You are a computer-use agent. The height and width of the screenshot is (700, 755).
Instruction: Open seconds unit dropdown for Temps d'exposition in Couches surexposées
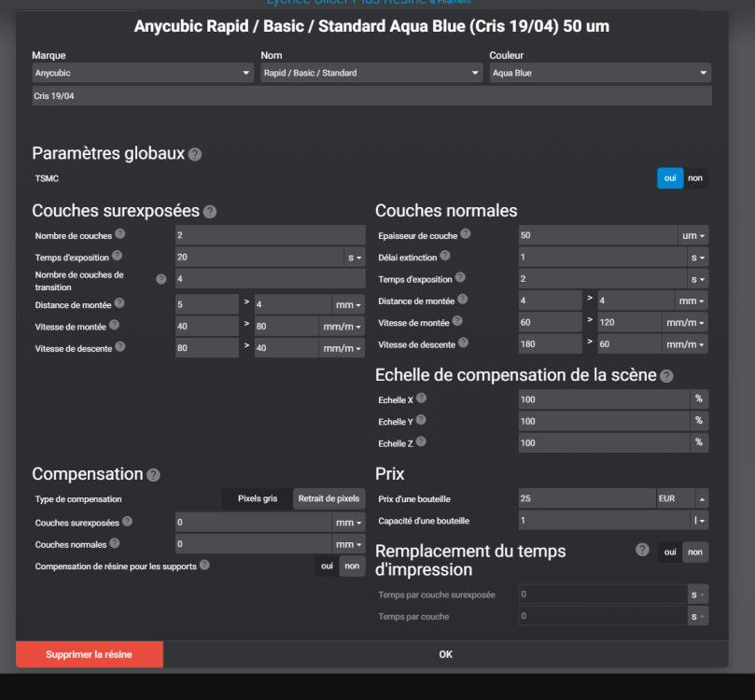coord(355,257)
